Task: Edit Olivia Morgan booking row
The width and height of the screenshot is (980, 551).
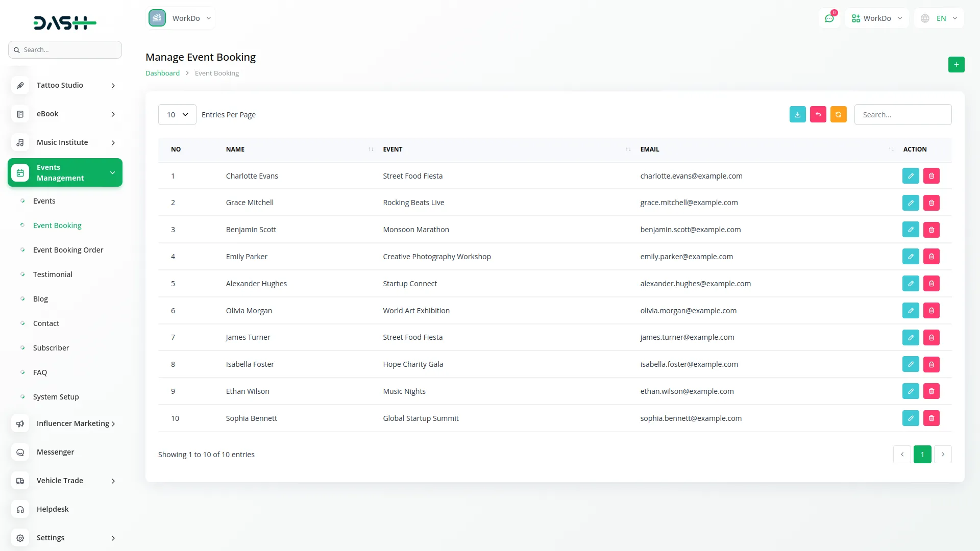Action: [x=910, y=311]
